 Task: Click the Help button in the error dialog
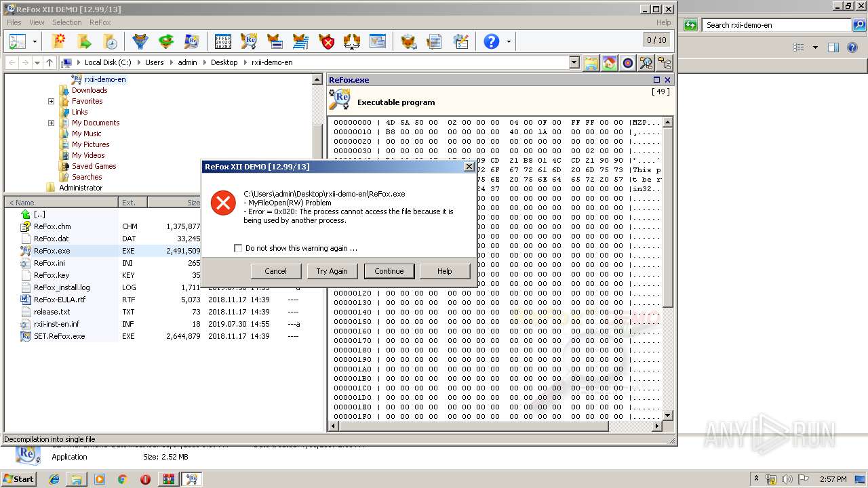[444, 271]
